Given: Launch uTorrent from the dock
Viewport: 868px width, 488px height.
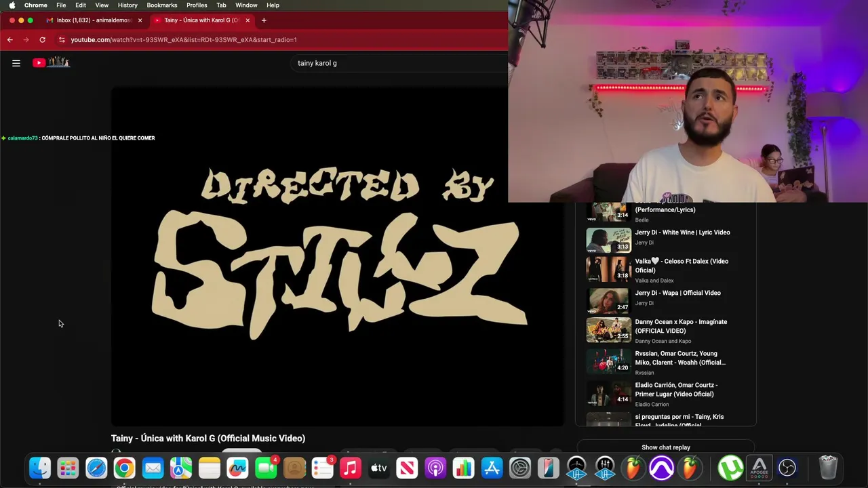Looking at the screenshot, I should 730,468.
